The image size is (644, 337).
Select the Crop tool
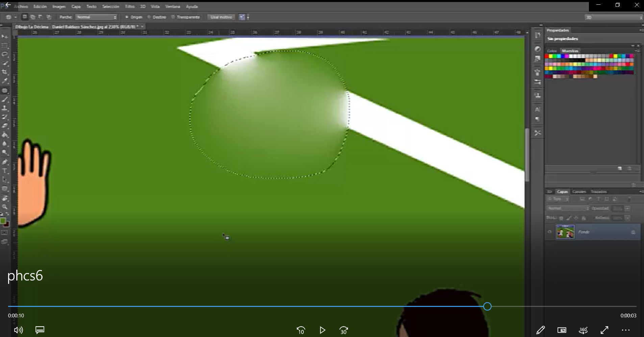coord(5,72)
